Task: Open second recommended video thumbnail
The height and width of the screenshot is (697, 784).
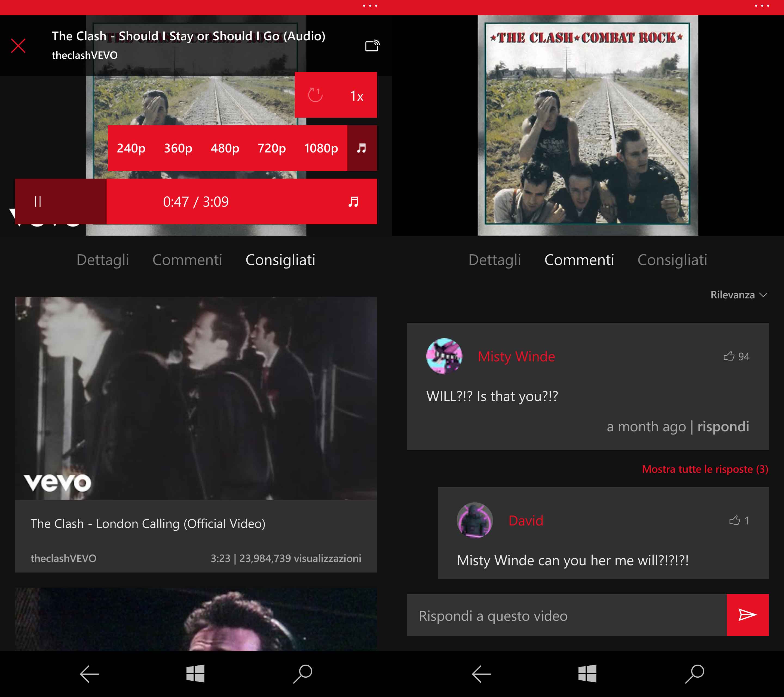Action: [x=196, y=619]
